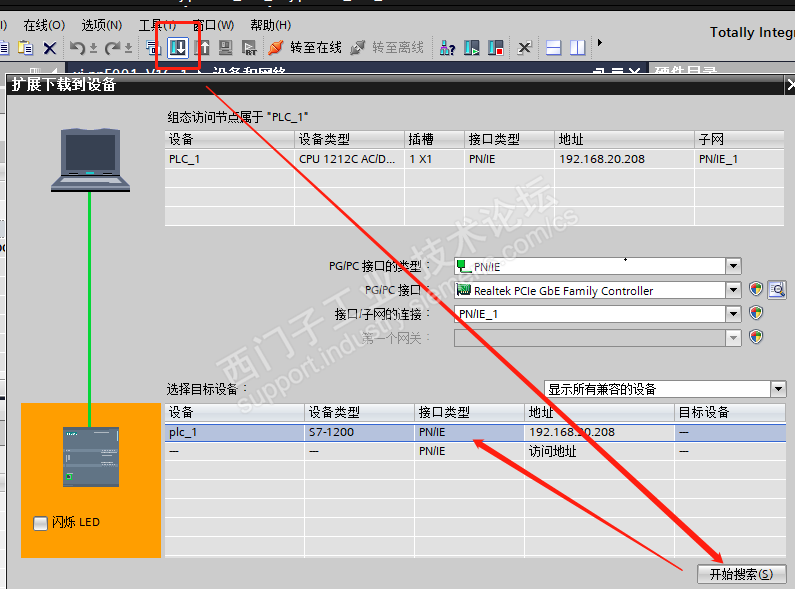Open the 接口/子网的连接 PN/IE_1 dropdown
The width and height of the screenshot is (795, 589).
click(733, 314)
